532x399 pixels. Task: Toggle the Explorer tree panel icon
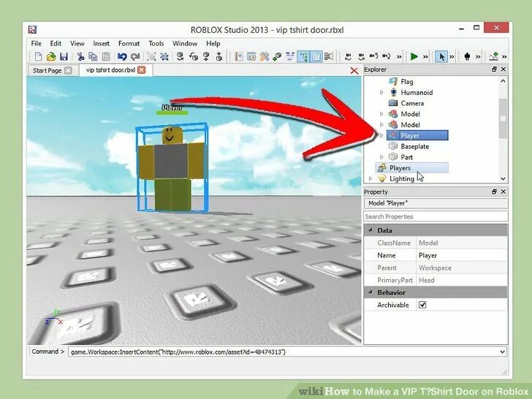point(303,56)
